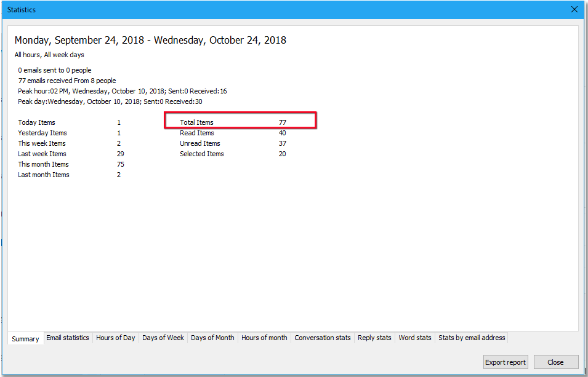This screenshot has width=588, height=377.
Task: Click the Unread Items statistic
Action: tap(201, 143)
